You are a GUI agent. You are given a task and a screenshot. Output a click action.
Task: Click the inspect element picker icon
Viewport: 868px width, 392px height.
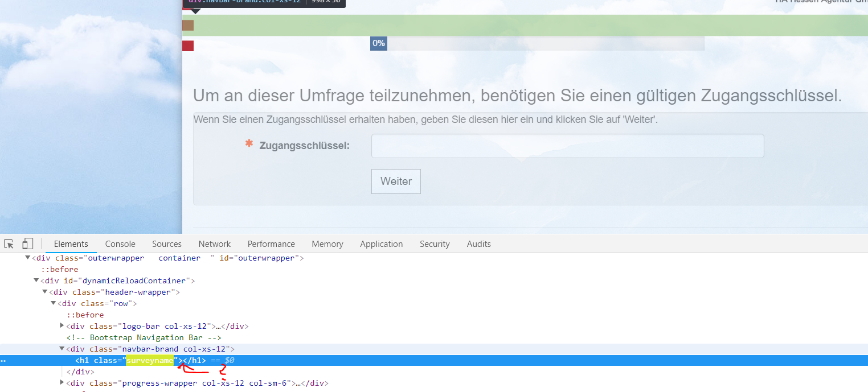9,244
